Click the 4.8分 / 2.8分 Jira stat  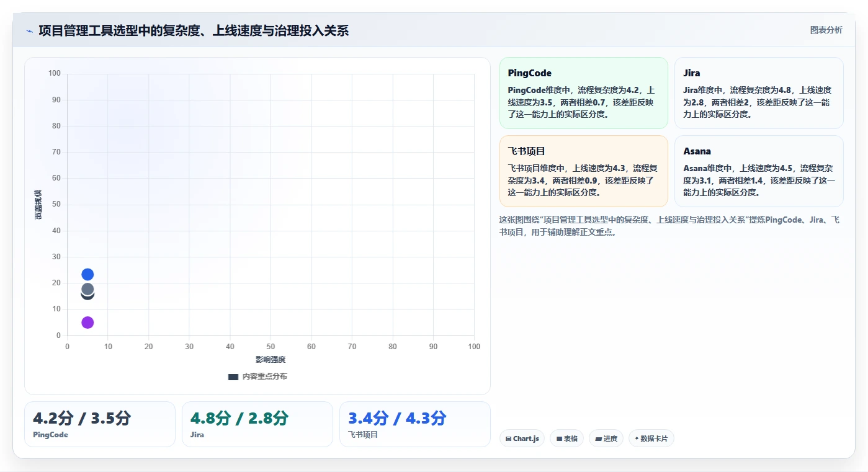257,424
